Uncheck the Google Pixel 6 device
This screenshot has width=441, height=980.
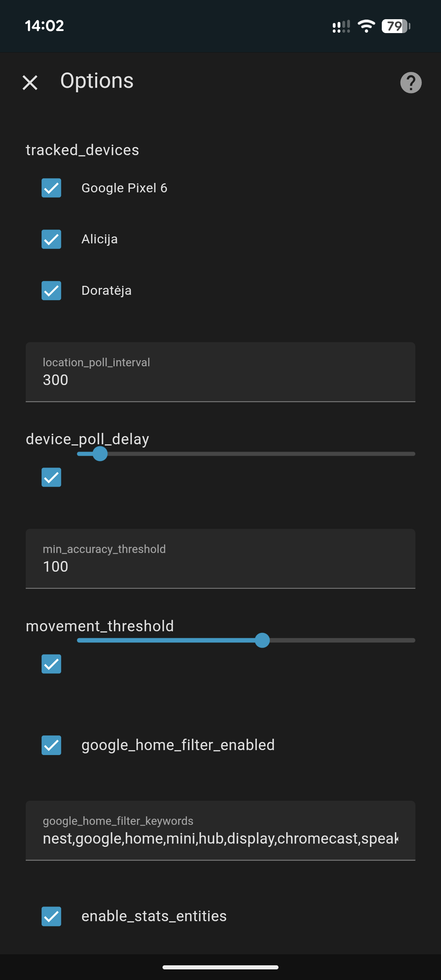click(x=51, y=188)
